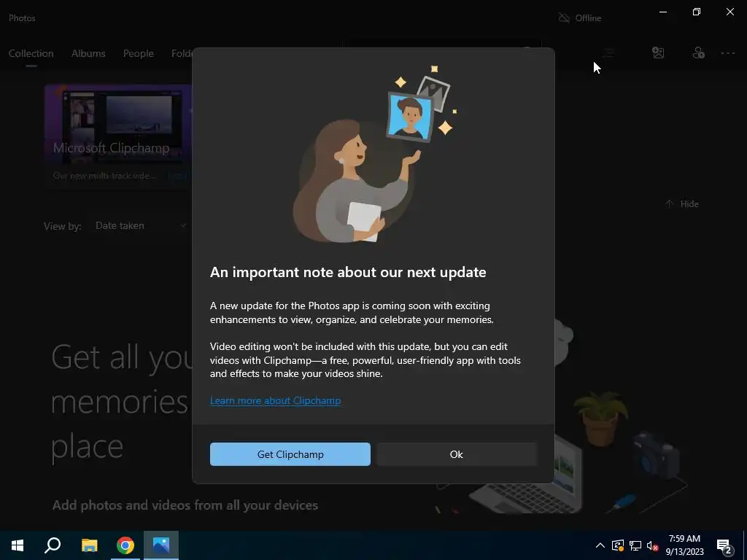
Task: Open the Windows Start menu
Action: [18, 545]
